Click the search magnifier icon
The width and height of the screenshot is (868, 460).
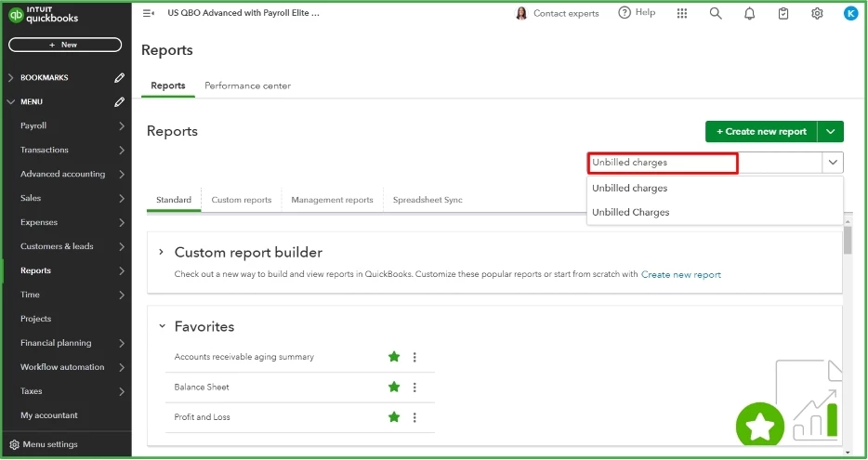(716, 13)
